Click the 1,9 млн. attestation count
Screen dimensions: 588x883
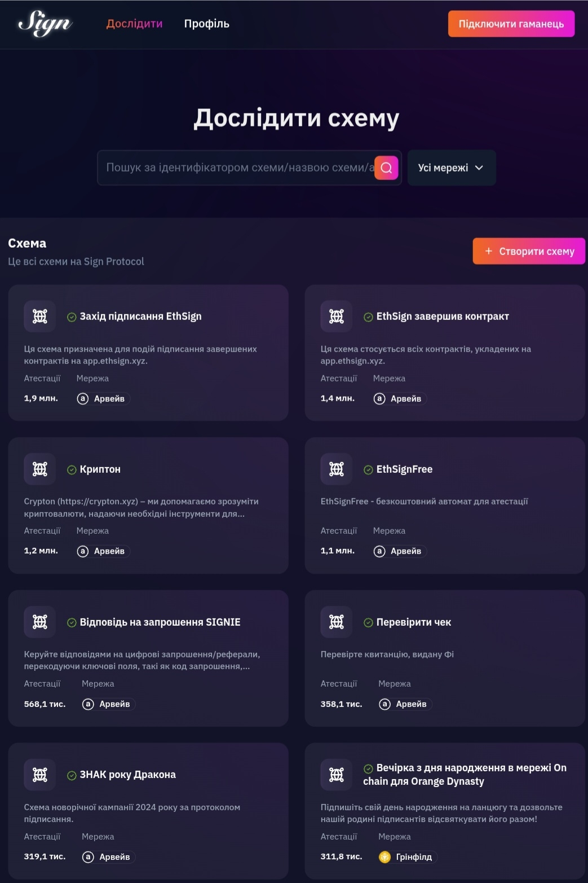tap(41, 398)
